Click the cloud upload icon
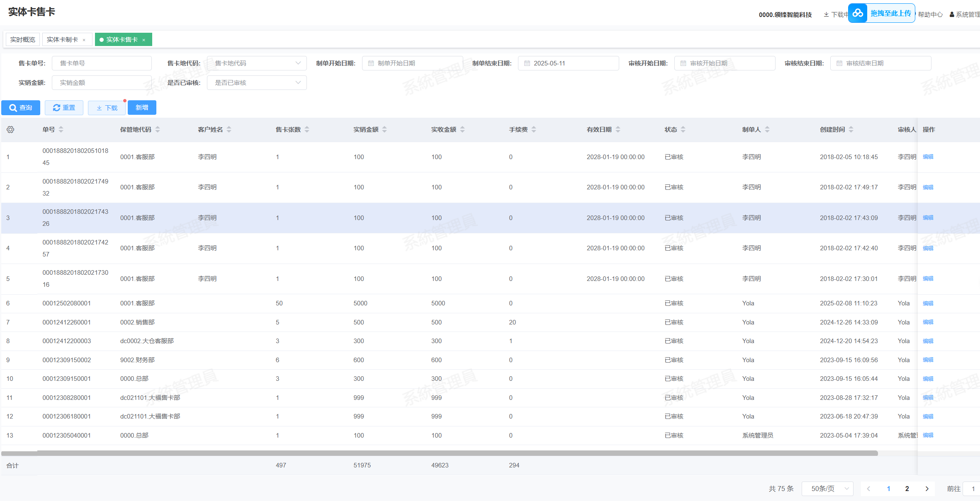The image size is (980, 501). [x=858, y=13]
